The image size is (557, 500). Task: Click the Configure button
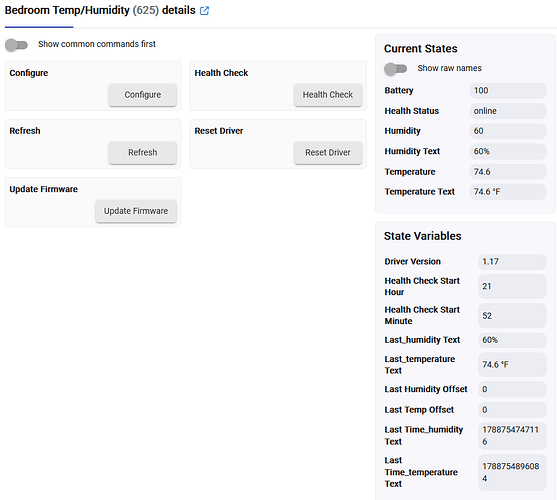(x=142, y=95)
